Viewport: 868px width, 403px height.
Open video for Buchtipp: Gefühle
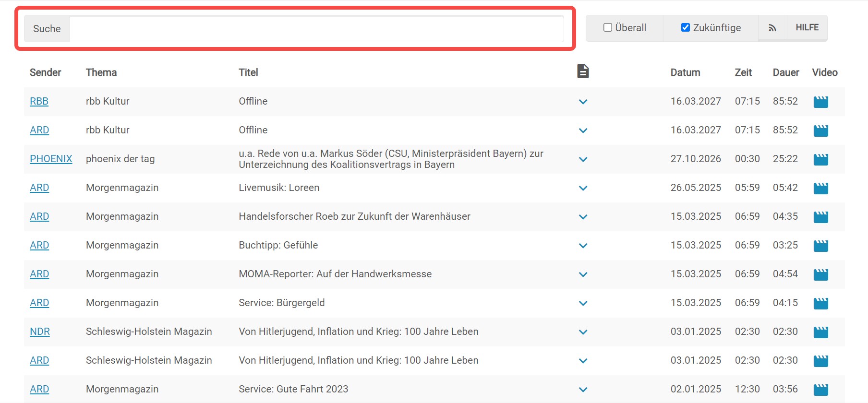[x=820, y=246]
